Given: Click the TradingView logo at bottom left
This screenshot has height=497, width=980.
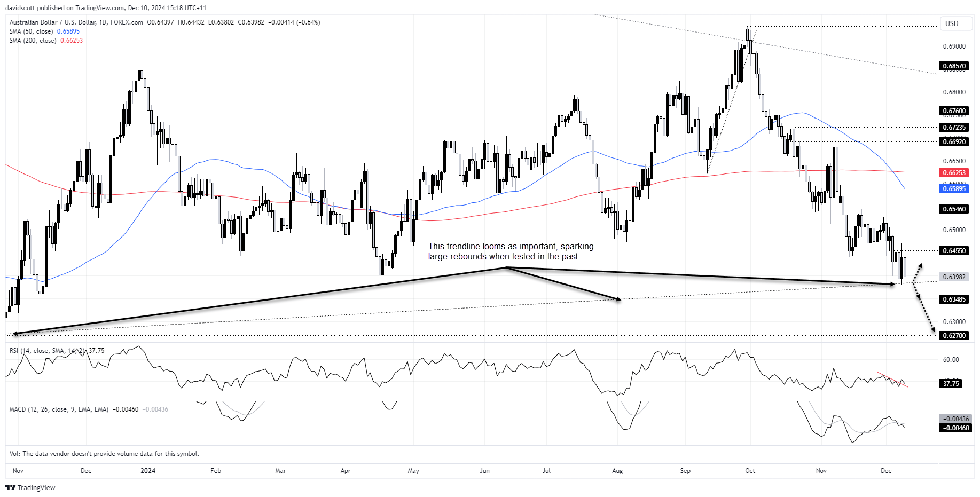Looking at the screenshot, I should 30,487.
